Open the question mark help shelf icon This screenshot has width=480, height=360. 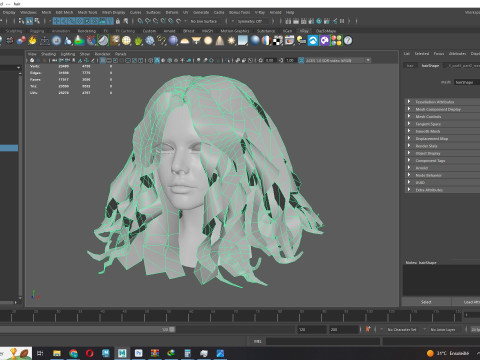click(x=348, y=41)
